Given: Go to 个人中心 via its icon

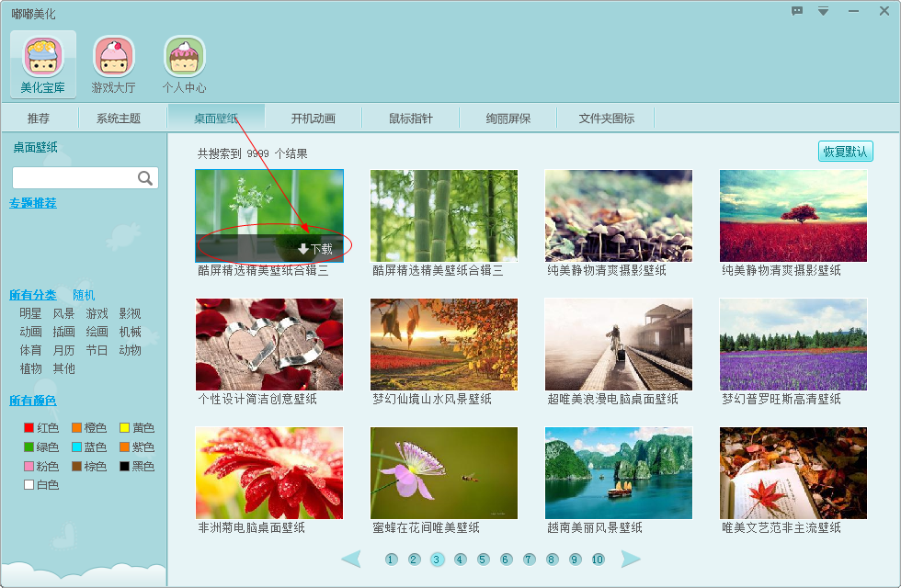Looking at the screenshot, I should click(x=184, y=57).
